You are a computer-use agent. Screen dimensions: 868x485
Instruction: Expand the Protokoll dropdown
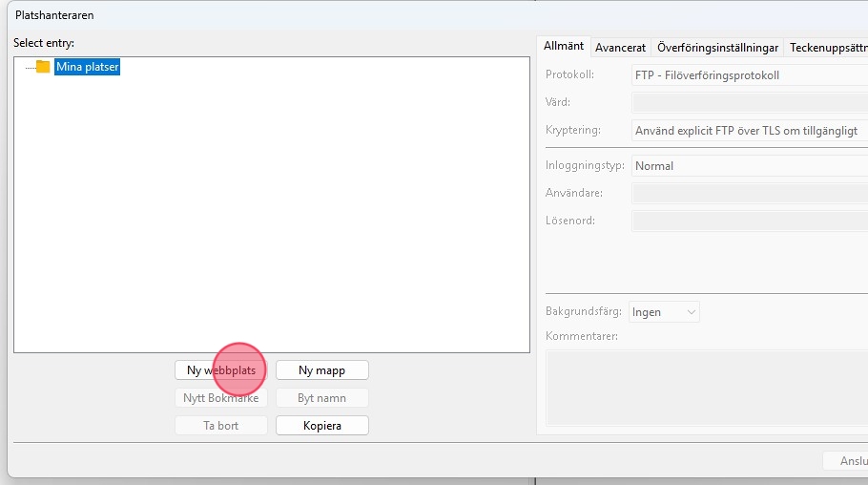pyautogui.click(x=750, y=75)
